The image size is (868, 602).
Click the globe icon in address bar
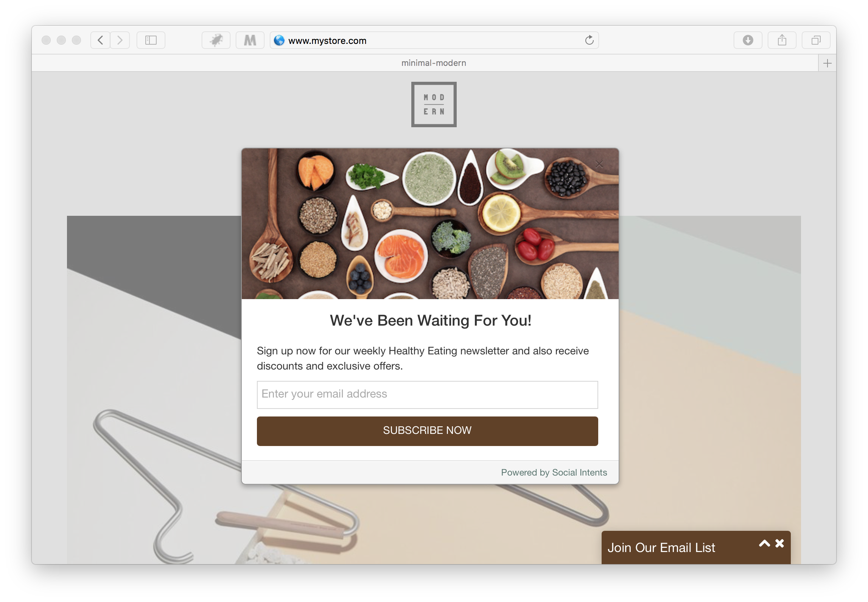click(279, 40)
